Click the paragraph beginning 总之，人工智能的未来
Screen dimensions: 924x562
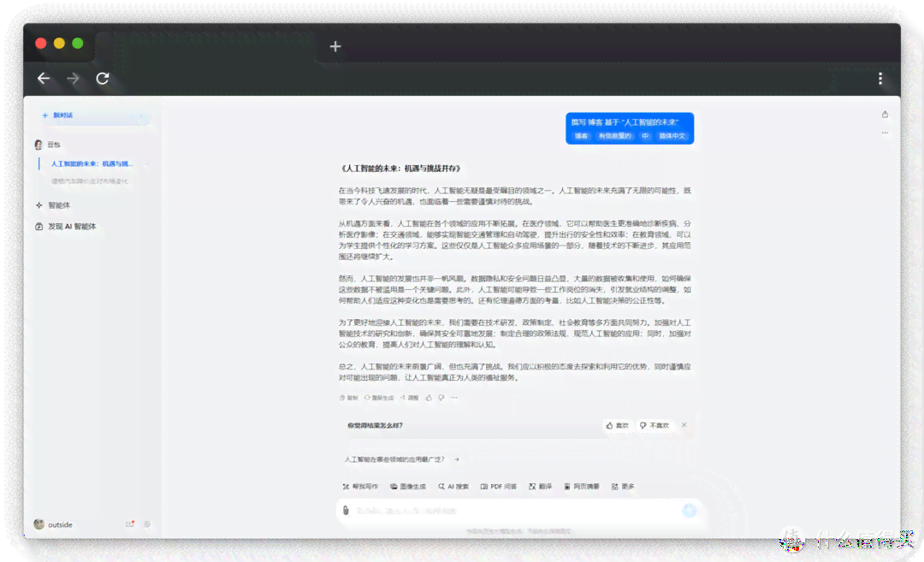[515, 372]
